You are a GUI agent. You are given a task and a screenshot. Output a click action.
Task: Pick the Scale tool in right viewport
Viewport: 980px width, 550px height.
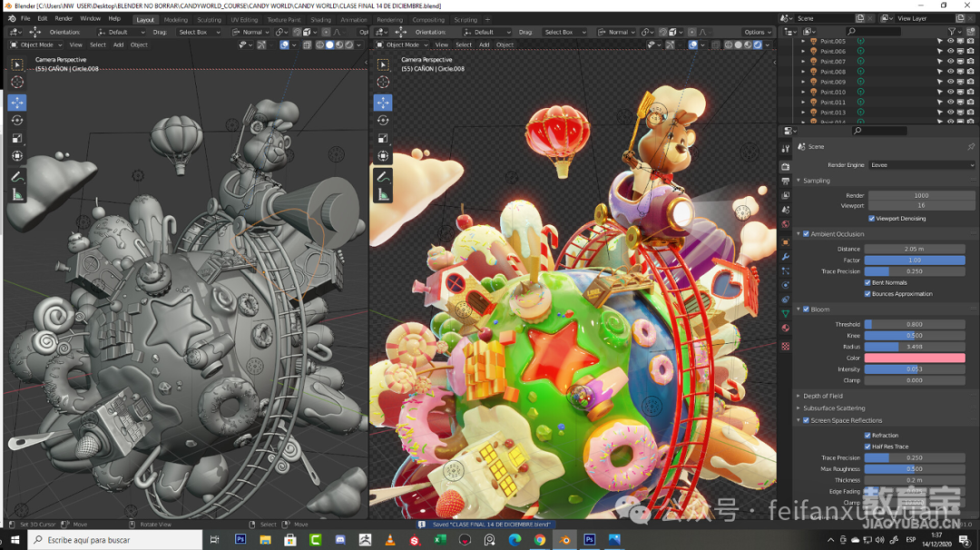point(383,138)
